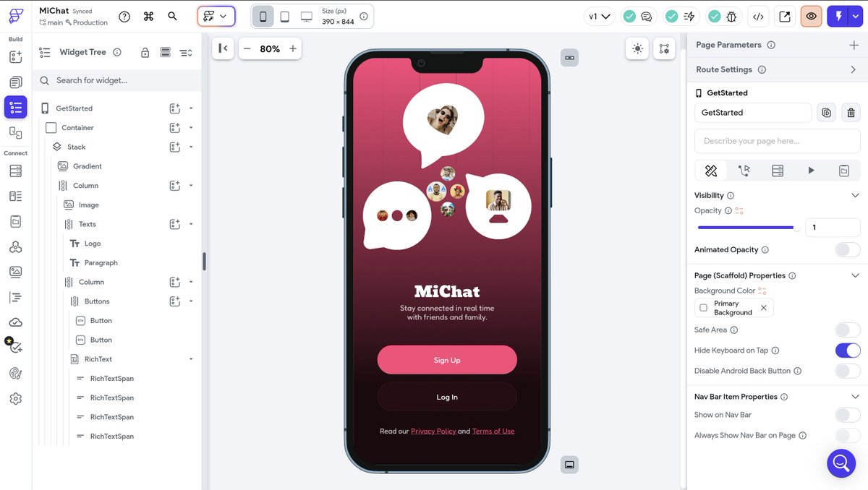Toggle canvas light mode sun icon
This screenshot has width=868, height=490.
click(x=637, y=48)
